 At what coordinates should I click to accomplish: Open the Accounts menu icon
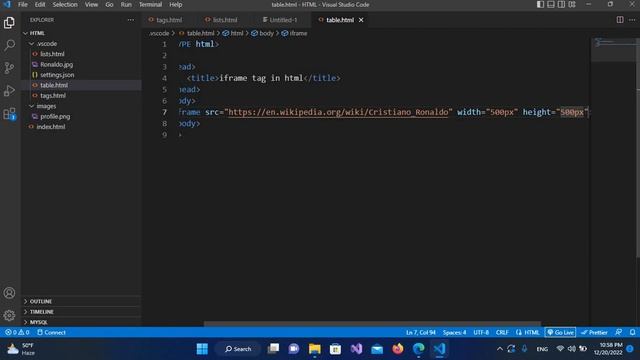9,293
